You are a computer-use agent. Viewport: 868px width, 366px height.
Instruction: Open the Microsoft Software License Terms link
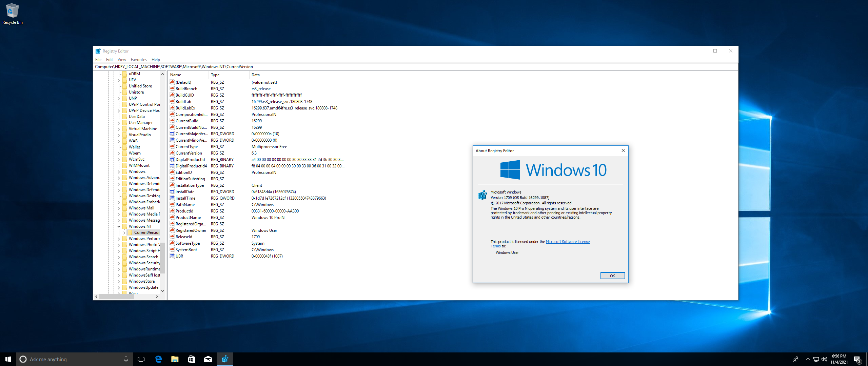point(568,242)
